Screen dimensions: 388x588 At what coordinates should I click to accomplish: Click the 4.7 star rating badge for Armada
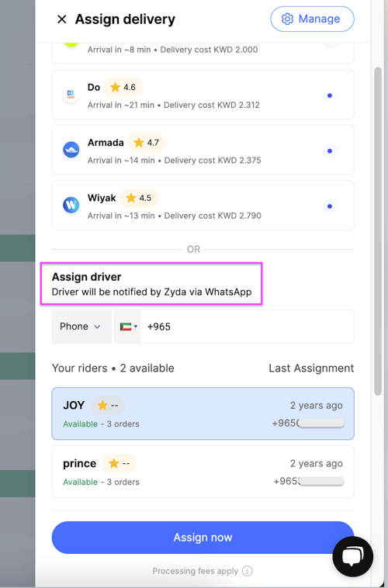pyautogui.click(x=147, y=143)
